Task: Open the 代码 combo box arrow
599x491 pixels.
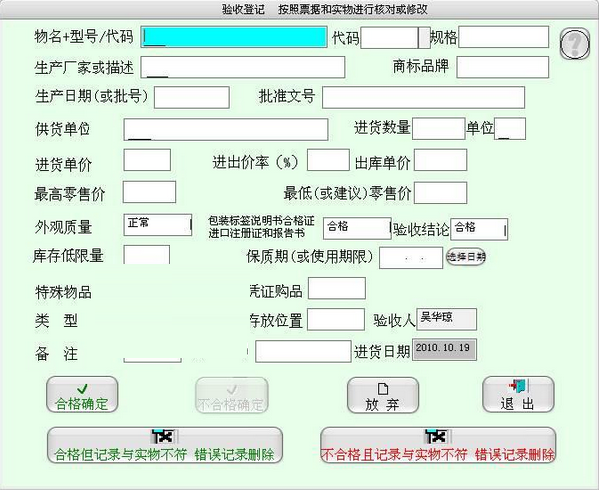Action: point(424,38)
